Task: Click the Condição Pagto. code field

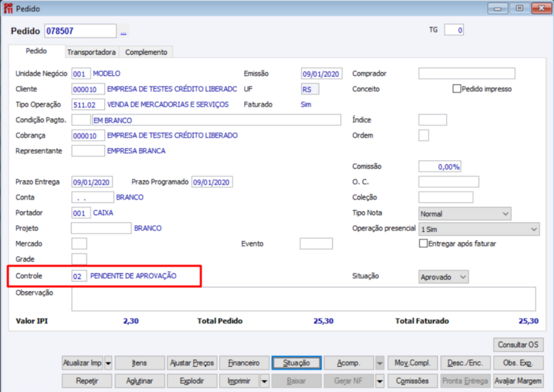Action: 81,120
